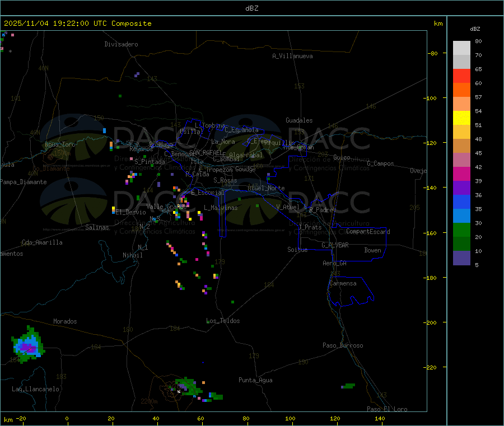Click the Divisadero map label
504x426 pixels.
(x=121, y=44)
